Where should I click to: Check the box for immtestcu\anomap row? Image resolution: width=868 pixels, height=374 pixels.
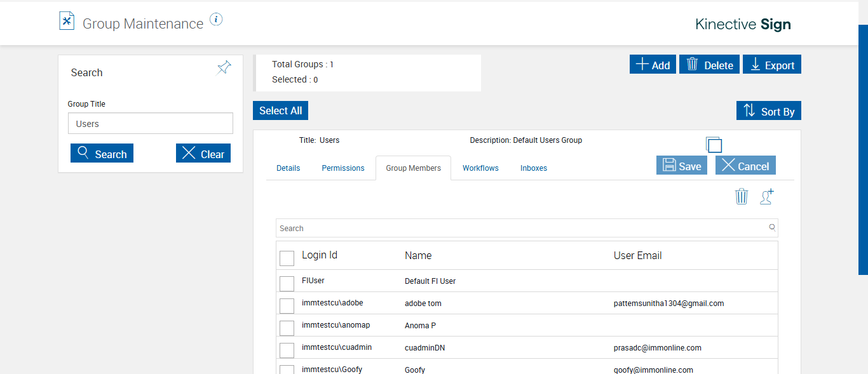(x=287, y=328)
